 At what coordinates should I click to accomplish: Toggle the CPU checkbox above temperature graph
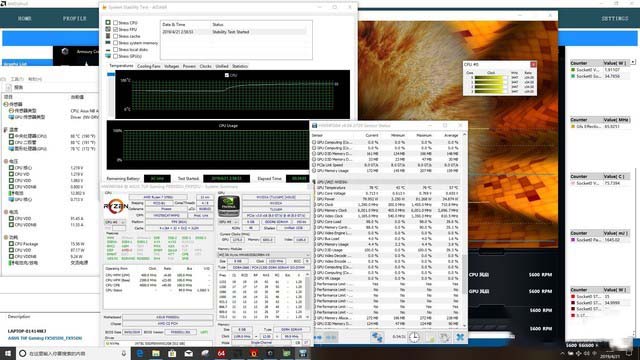(x=227, y=75)
